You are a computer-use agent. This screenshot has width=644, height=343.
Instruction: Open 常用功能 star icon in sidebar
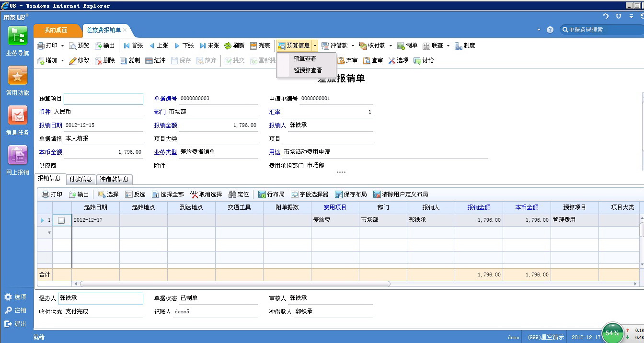[x=17, y=76]
